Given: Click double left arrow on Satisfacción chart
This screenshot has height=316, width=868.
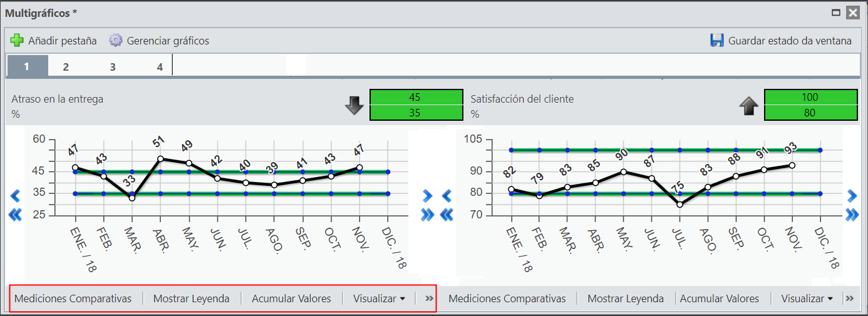Looking at the screenshot, I should click(447, 215).
